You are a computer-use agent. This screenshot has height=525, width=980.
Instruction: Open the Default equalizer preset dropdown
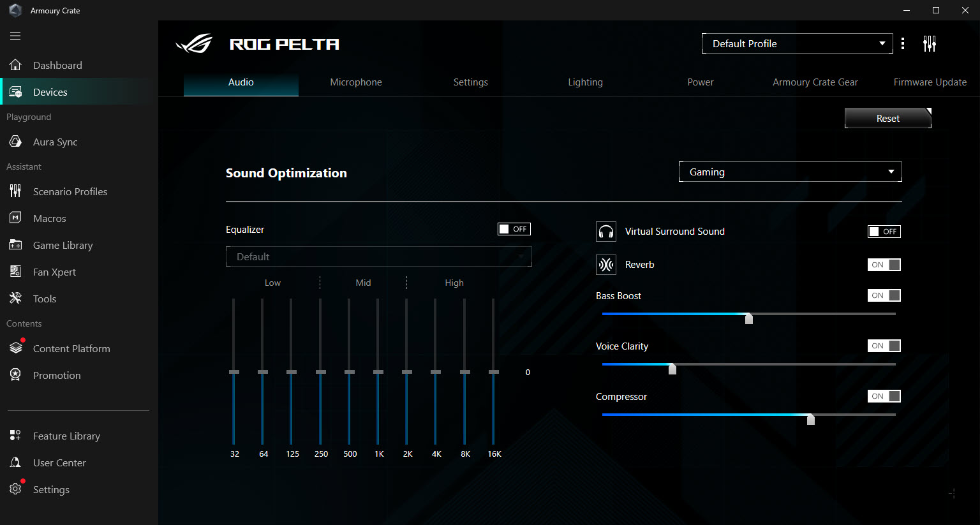tap(379, 256)
